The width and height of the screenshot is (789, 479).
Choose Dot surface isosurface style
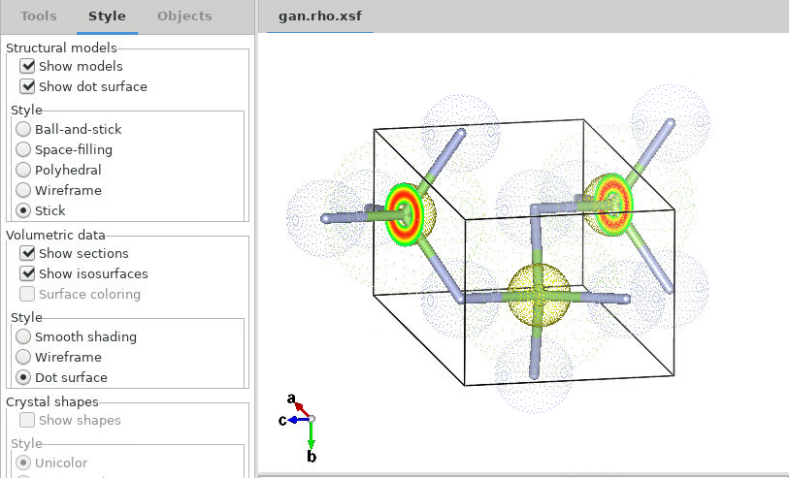[x=23, y=378]
